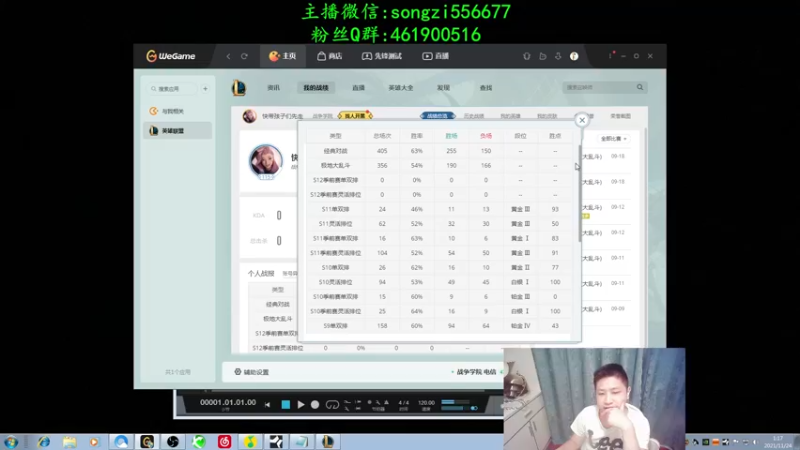Add an application with the plus icon
Screen dimensions: 800x450
pyautogui.click(x=205, y=89)
